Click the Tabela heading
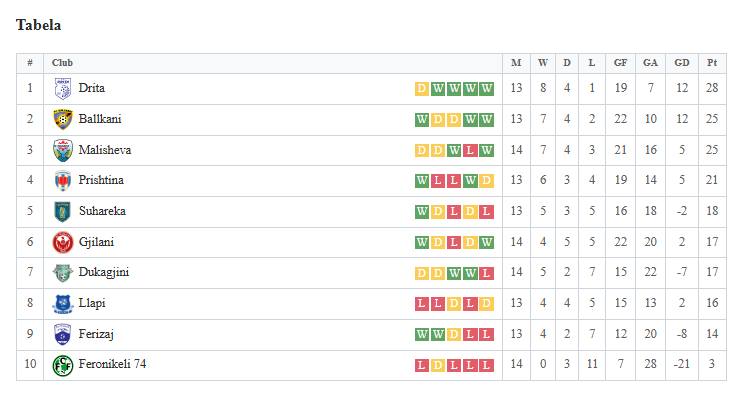This screenshot has height=401, width=742. (x=38, y=25)
